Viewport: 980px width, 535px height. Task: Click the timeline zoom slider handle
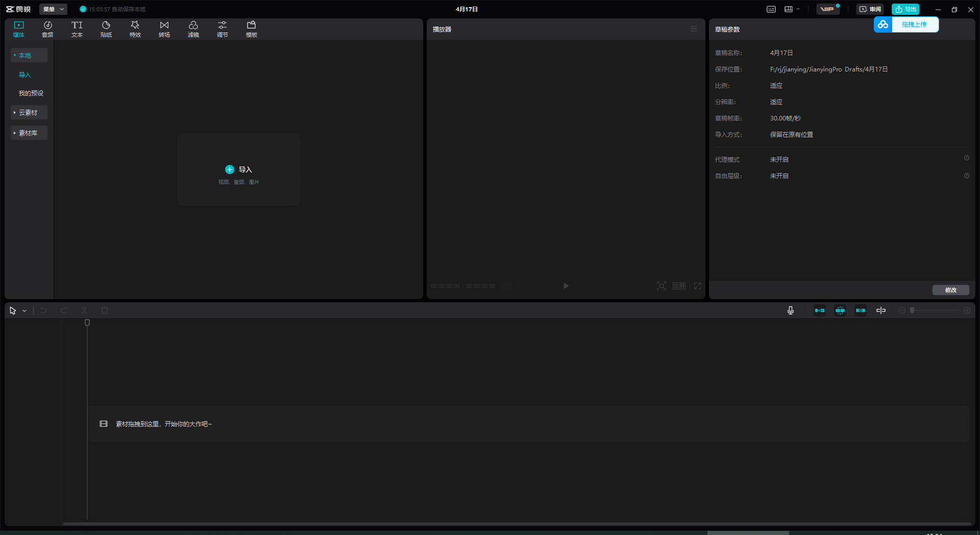click(x=912, y=310)
